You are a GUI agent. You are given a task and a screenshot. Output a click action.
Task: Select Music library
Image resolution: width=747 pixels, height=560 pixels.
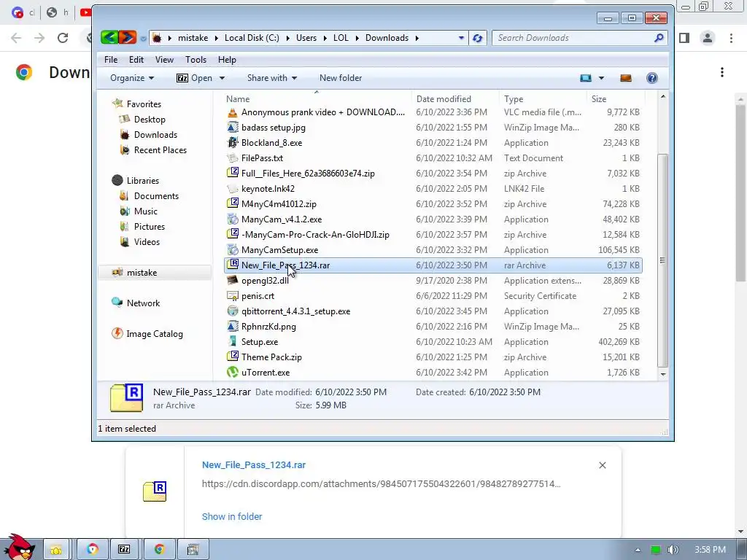click(x=145, y=211)
